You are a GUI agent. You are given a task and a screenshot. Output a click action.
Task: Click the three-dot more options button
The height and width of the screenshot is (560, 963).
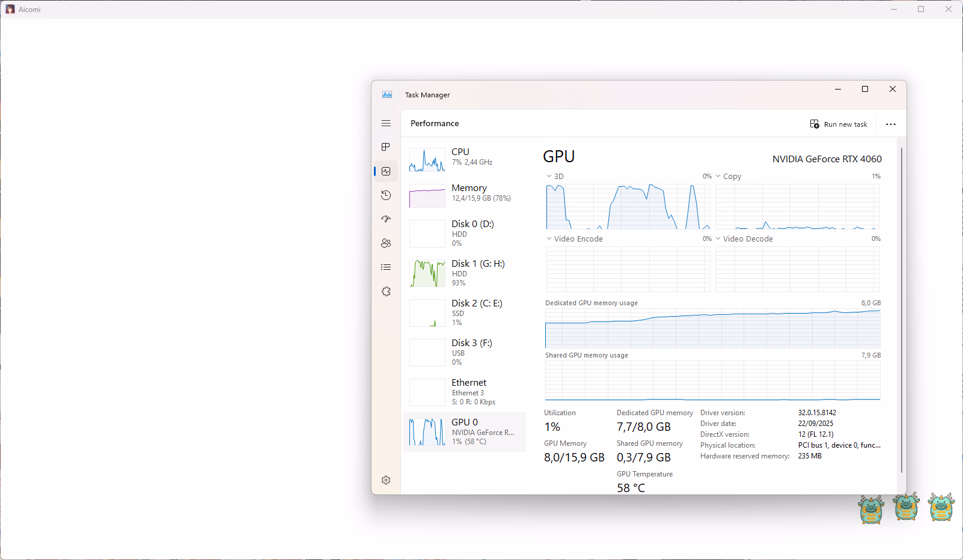coord(891,124)
